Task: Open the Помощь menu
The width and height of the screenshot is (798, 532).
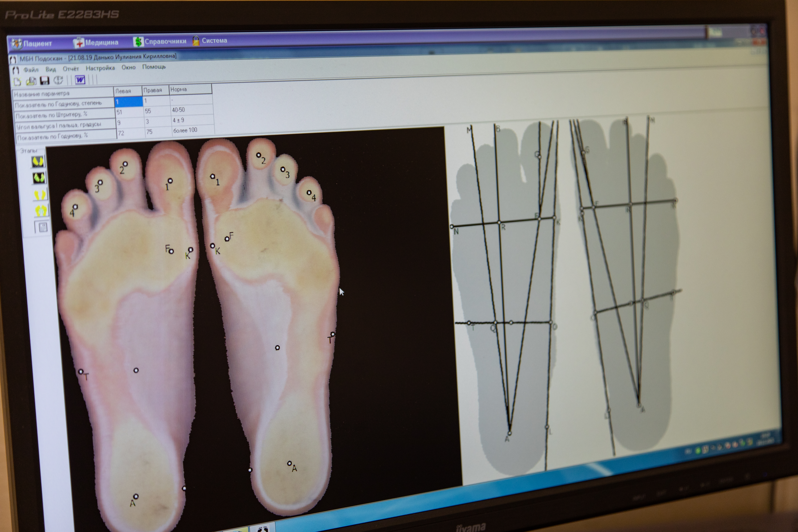Action: click(x=154, y=67)
